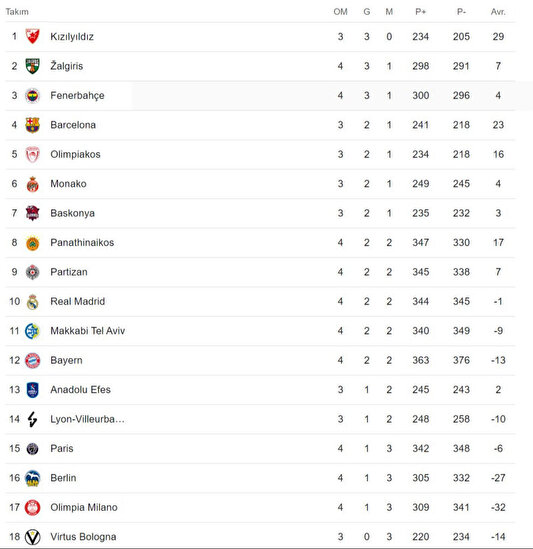Sort by the OM column header
Viewport: 533px width, 549px height.
[340, 12]
